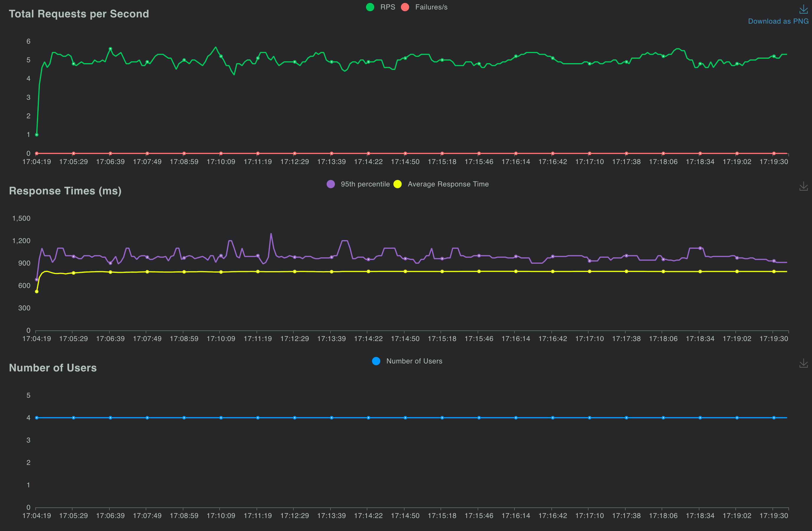Click the Download as PNG link
812x531 pixels.
778,21
